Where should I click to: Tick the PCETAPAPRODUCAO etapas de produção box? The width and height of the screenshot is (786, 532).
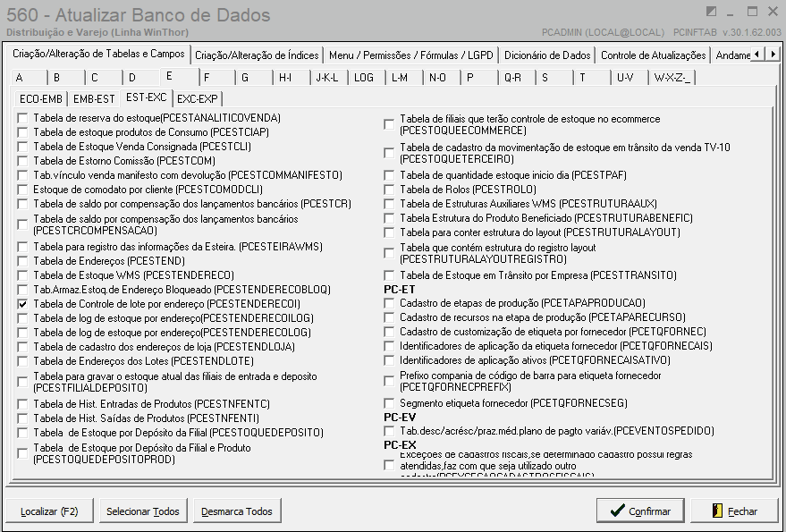pos(389,303)
